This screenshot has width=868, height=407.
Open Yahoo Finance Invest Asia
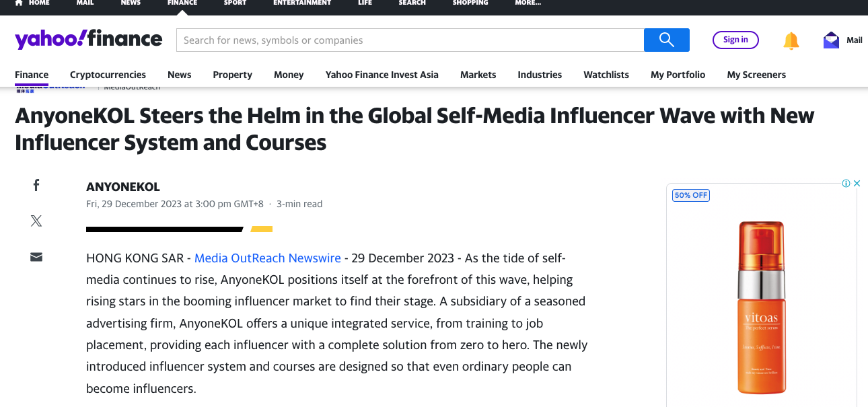point(382,75)
